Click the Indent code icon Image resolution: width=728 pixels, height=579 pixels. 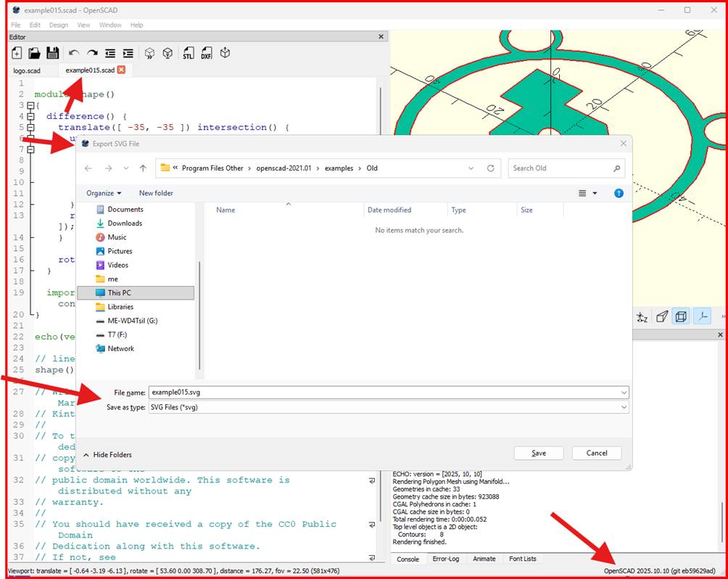(x=128, y=53)
